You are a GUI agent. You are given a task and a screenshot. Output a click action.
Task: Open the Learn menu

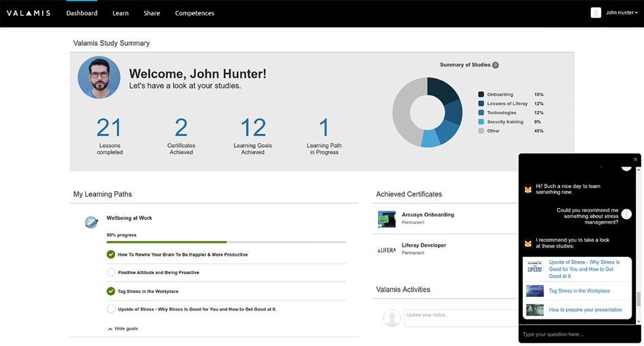click(120, 13)
